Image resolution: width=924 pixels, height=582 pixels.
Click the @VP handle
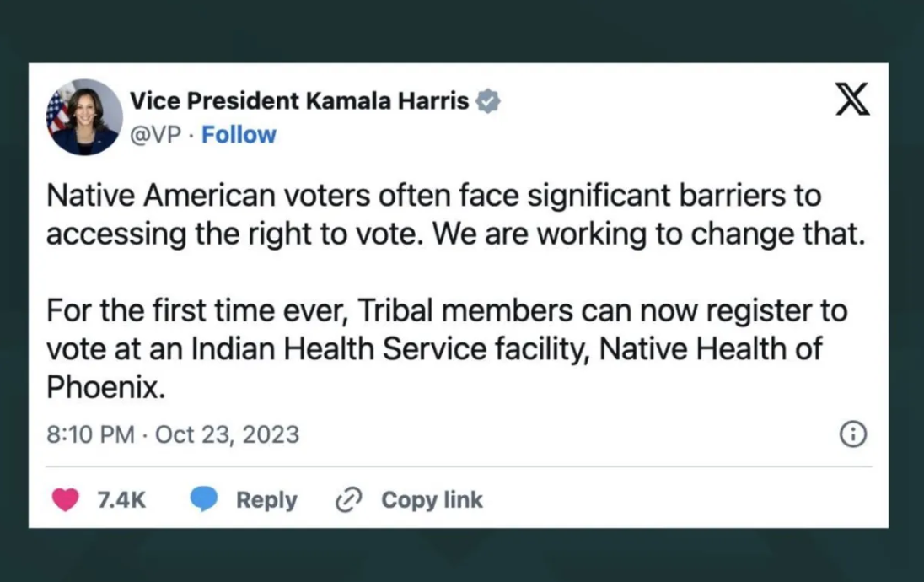point(156,135)
